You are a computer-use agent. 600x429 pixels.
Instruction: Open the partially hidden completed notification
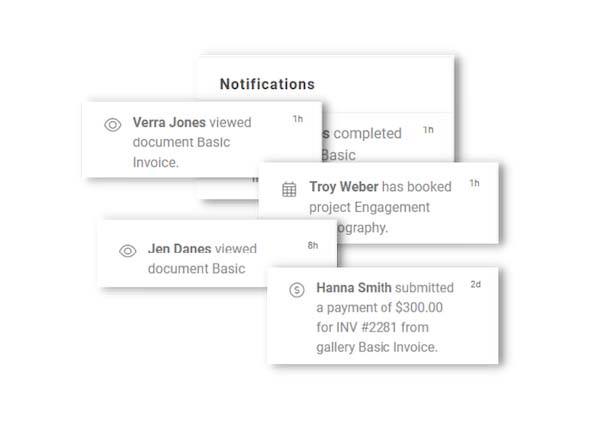point(368,133)
